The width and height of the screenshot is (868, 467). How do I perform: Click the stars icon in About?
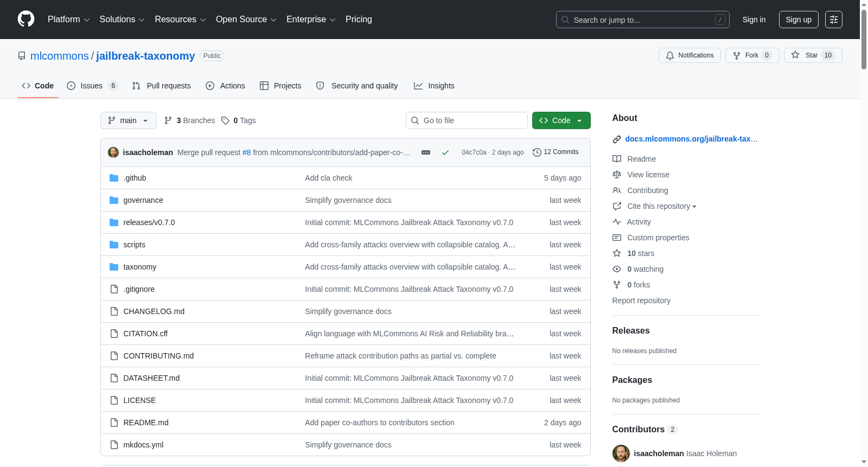tap(617, 253)
